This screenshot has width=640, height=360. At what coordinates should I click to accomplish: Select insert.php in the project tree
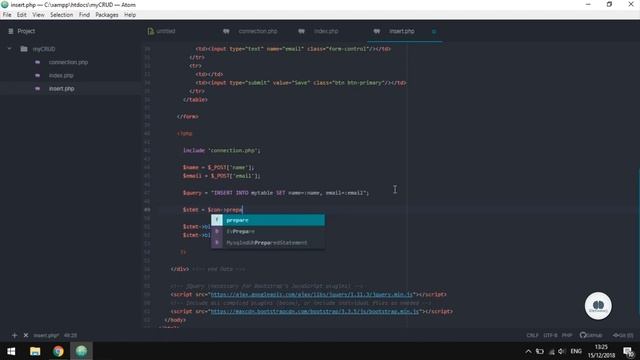[x=62, y=89]
